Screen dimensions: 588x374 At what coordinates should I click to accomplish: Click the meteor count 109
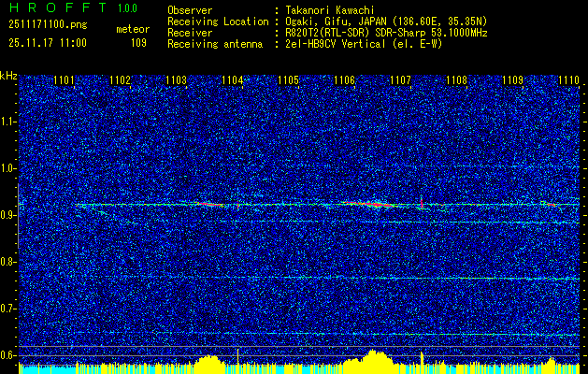tap(138, 43)
